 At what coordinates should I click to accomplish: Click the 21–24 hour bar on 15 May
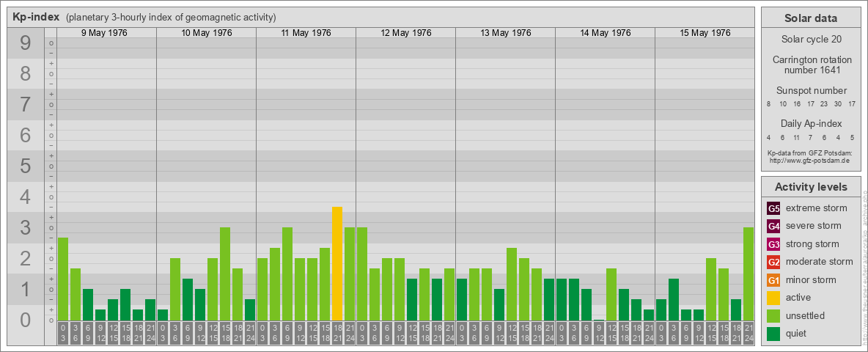tap(749, 274)
